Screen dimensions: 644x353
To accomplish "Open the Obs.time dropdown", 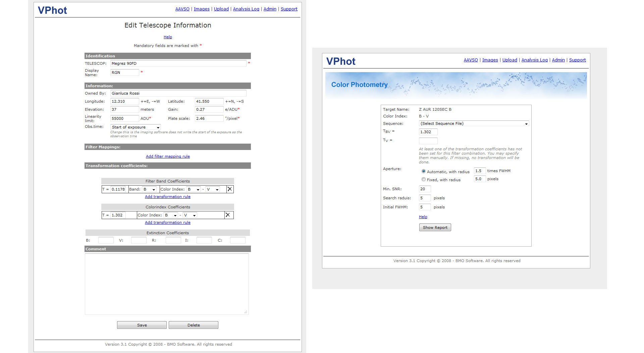I will [136, 127].
